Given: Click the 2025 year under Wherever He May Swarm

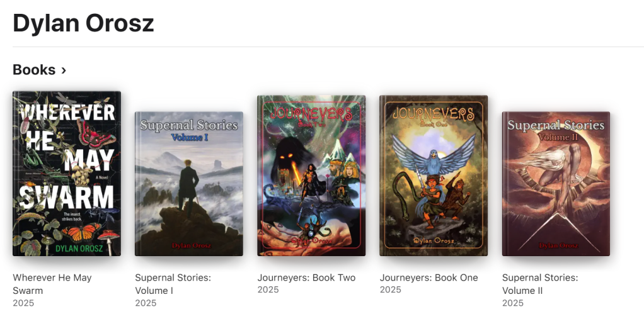Looking at the screenshot, I should tap(23, 303).
